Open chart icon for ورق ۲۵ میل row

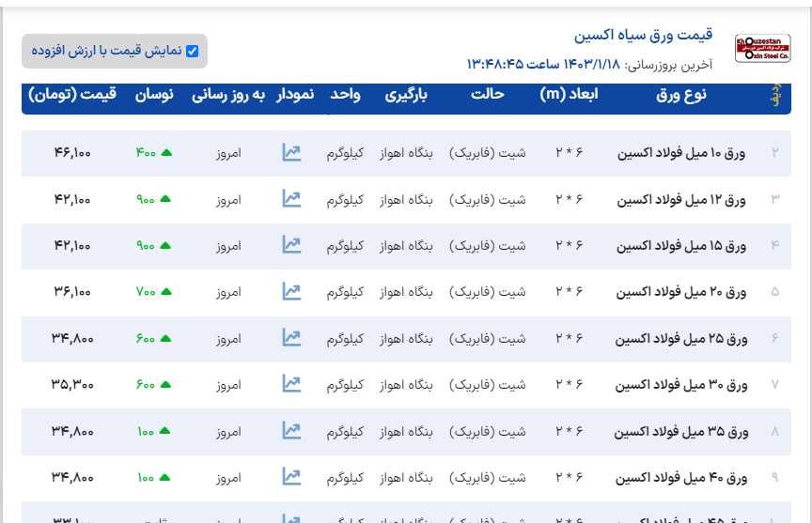(x=291, y=338)
